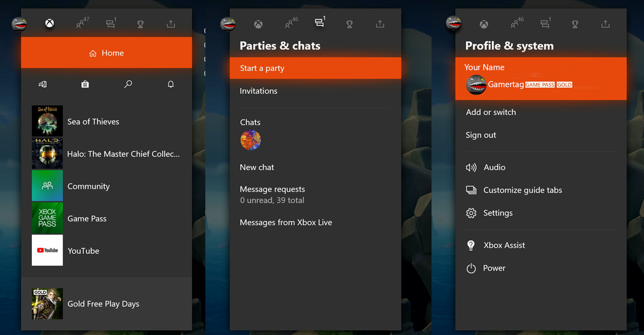Open Messages from Xbox Live
The image size is (644, 335).
tap(286, 223)
